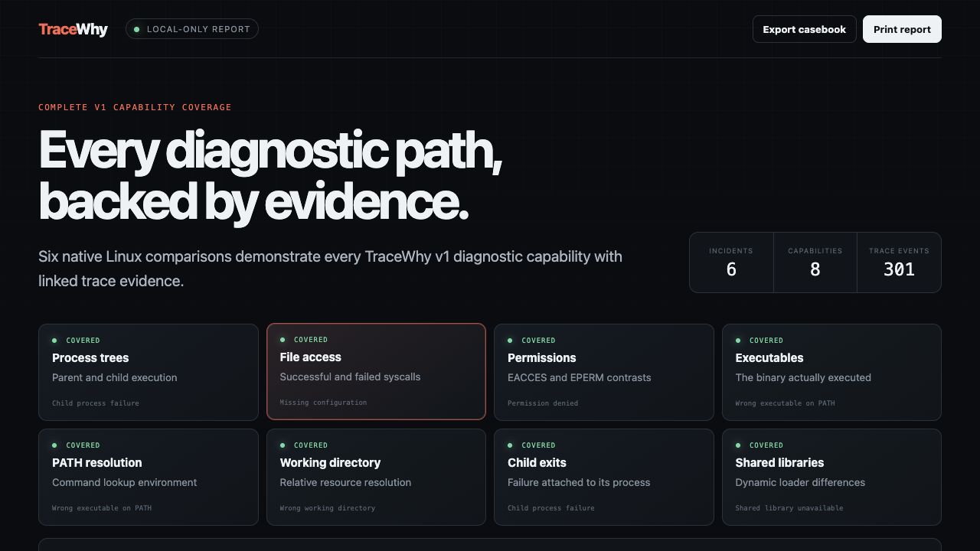Click 'Wrong working directory' text

pyautogui.click(x=328, y=508)
